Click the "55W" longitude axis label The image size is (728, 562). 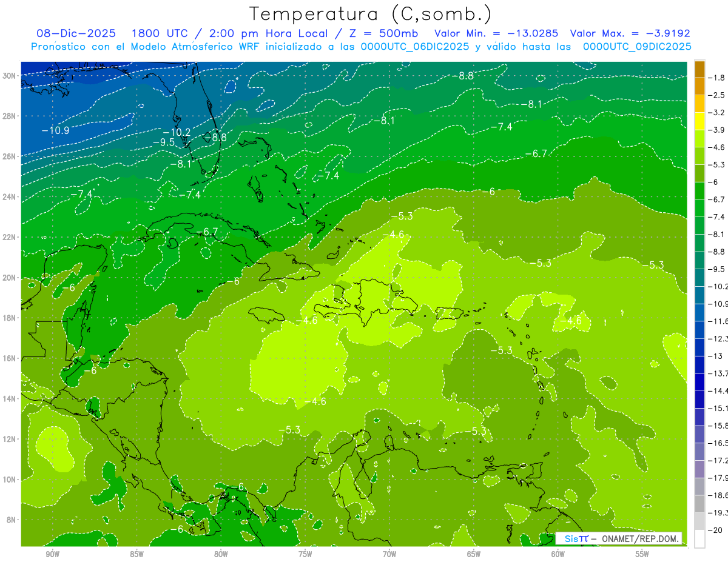click(642, 554)
